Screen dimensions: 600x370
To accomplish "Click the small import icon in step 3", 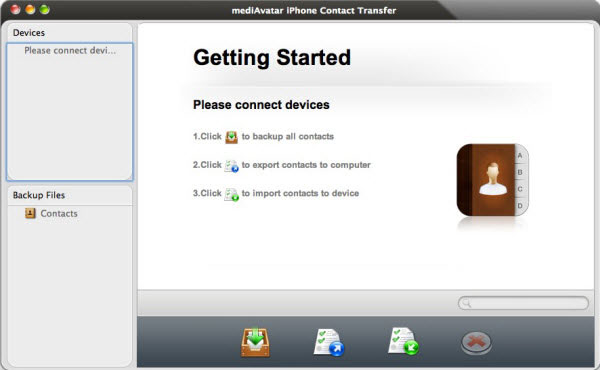I will [x=232, y=194].
